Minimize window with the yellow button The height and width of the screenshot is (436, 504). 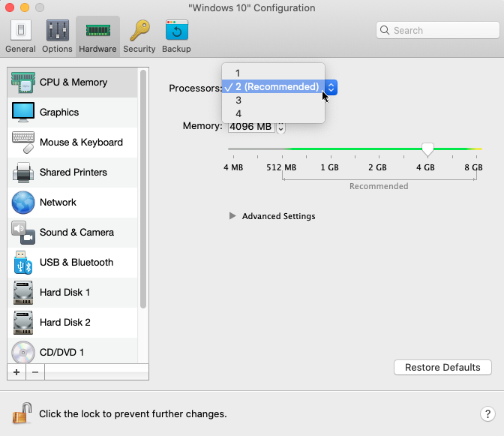[25, 8]
